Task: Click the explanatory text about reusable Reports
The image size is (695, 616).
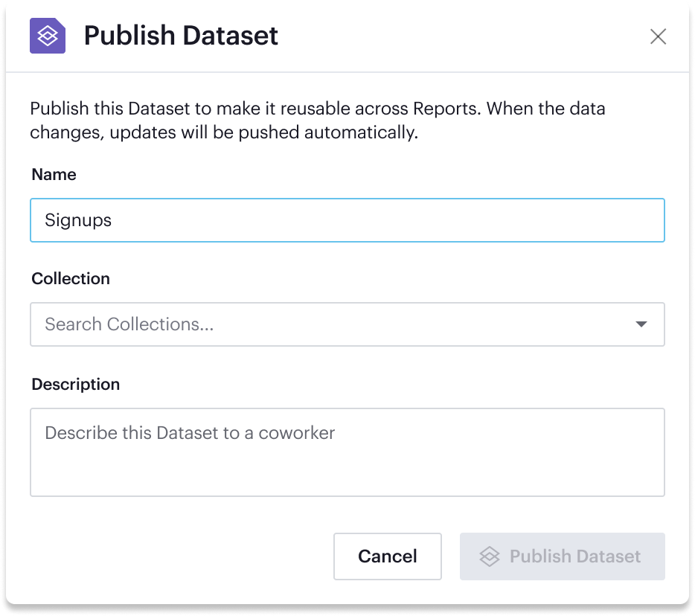Action: [x=317, y=109]
